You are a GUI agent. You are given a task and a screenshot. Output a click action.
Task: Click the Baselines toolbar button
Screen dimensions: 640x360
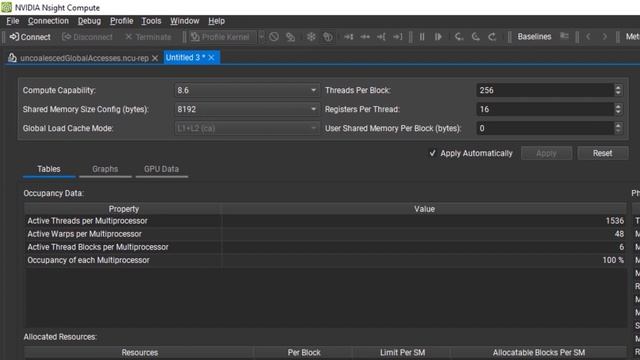point(534,37)
